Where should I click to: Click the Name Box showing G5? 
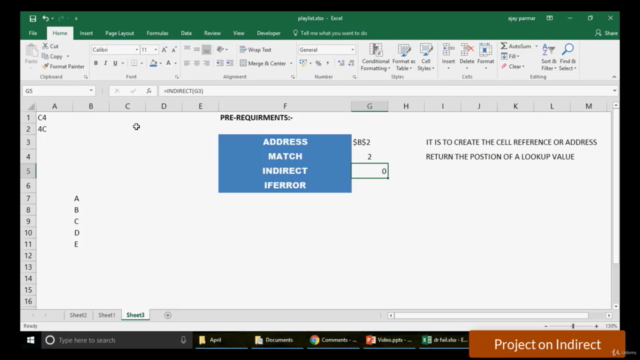coord(59,91)
